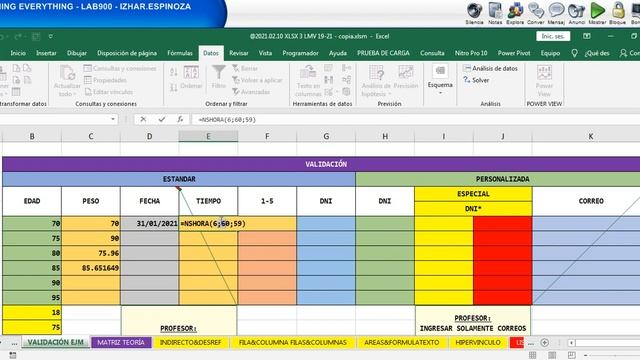The image size is (640, 360).
Task: Open the Revisar ribbon tab
Action: (x=239, y=53)
